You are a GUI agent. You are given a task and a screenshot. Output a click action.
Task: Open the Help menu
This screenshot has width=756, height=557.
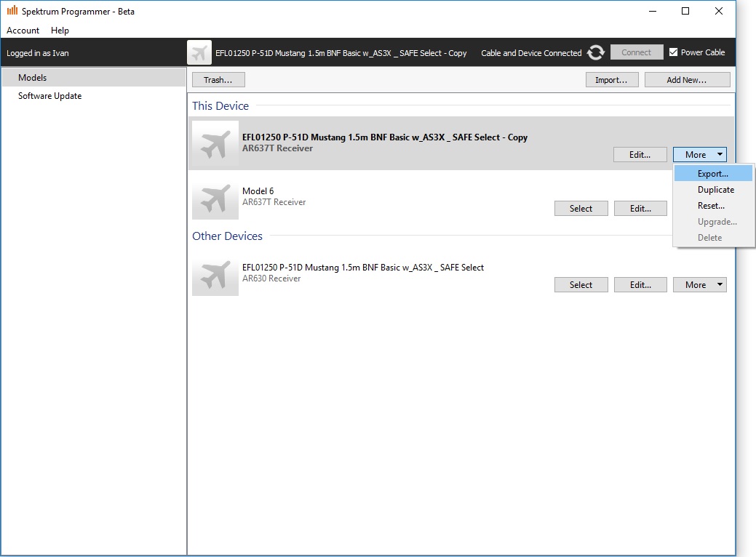click(x=60, y=31)
